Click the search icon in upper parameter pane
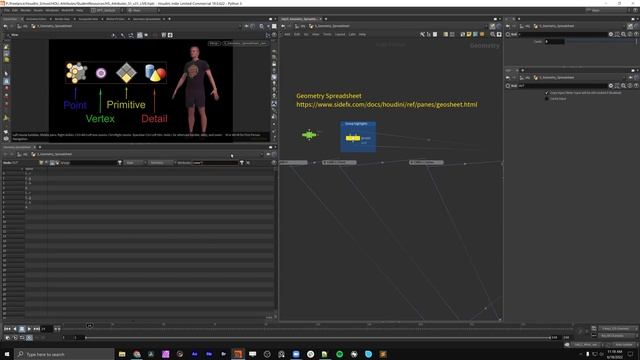 [623, 35]
